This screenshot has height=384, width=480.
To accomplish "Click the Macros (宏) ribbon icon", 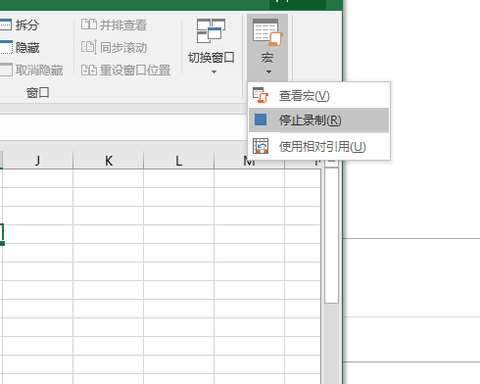I will 268,33.
